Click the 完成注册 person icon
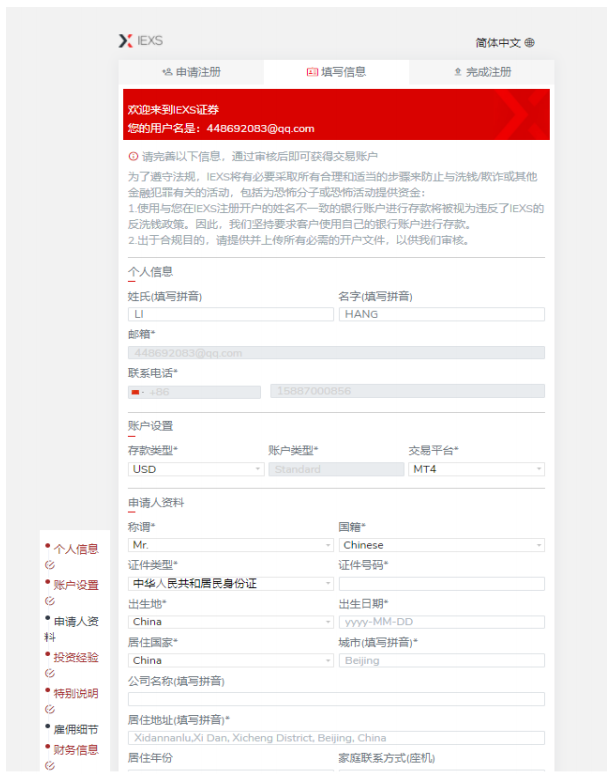Screen dimensions: 613x778 pyautogui.click(x=458, y=72)
